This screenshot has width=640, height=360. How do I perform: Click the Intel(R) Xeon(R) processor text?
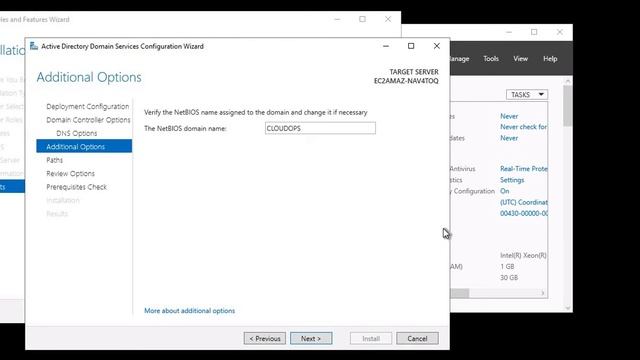[523, 256]
